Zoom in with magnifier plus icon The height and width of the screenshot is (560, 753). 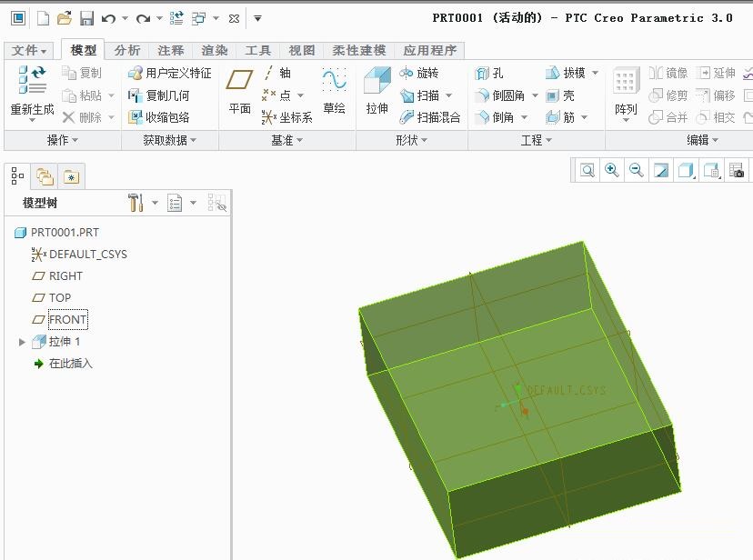[x=612, y=170]
